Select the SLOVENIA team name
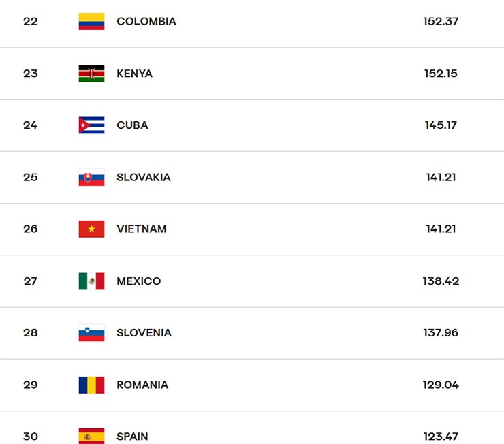 144,333
